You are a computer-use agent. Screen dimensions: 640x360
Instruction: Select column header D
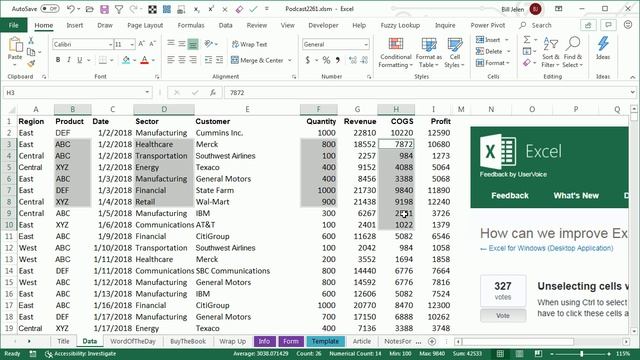pyautogui.click(x=164, y=109)
